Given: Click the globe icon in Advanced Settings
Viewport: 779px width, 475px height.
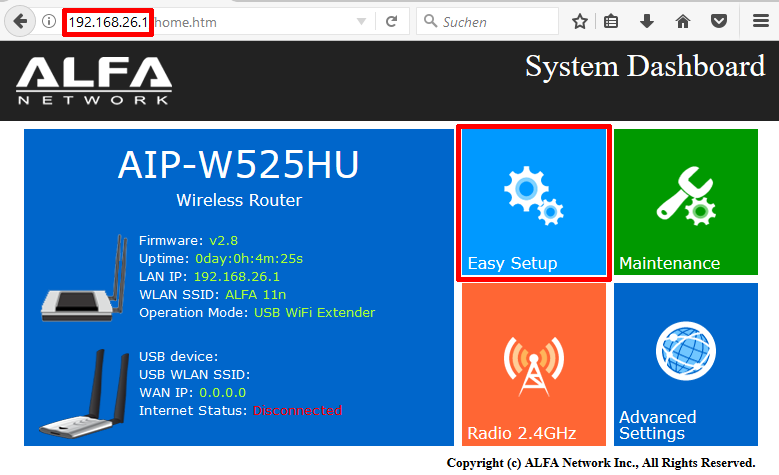Looking at the screenshot, I should point(686,351).
